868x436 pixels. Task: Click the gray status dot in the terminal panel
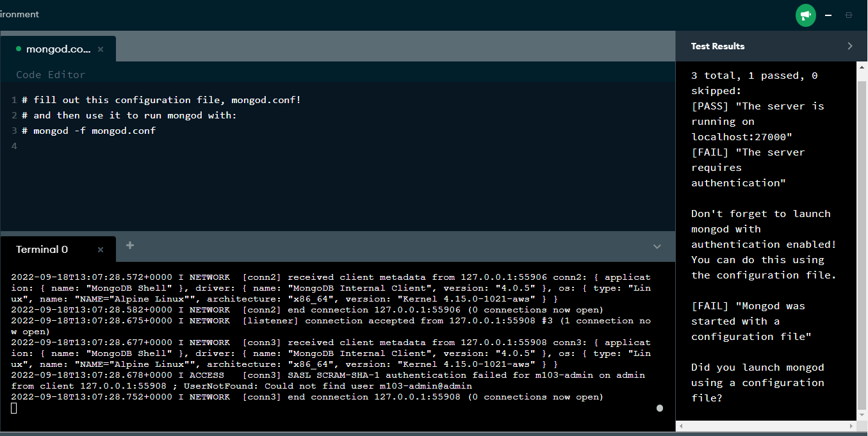(x=660, y=408)
